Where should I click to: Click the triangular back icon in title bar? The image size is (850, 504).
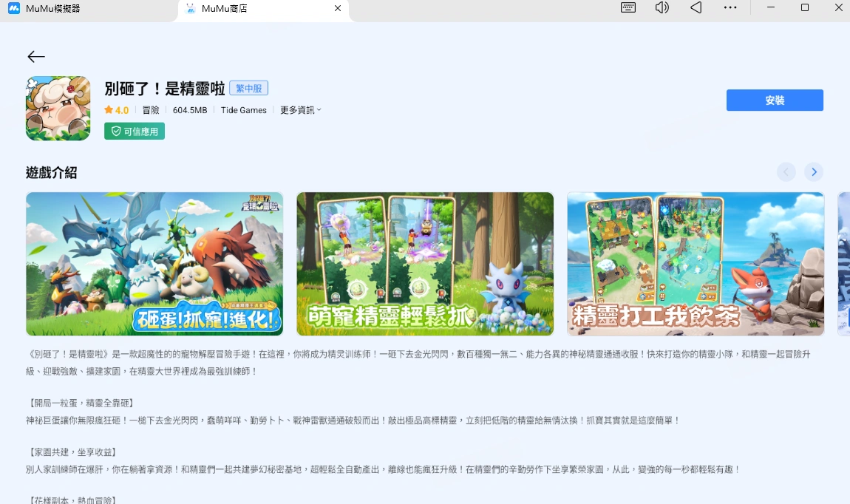tap(696, 7)
